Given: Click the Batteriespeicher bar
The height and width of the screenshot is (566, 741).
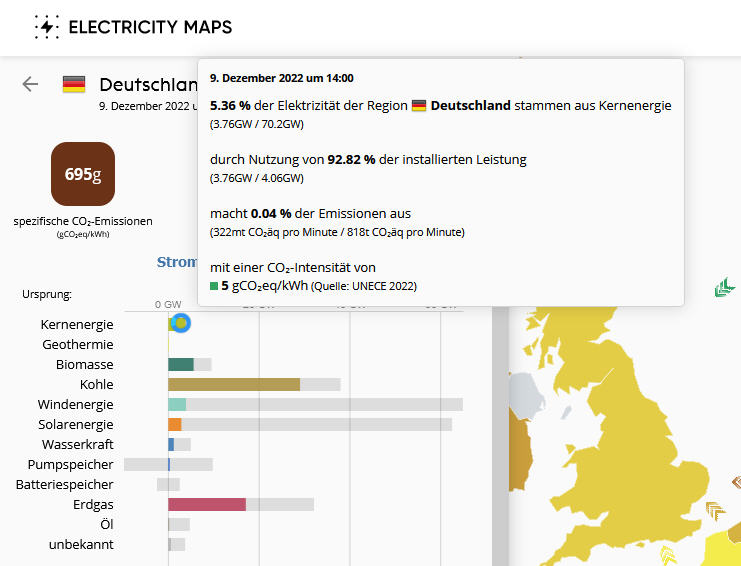Looking at the screenshot, I should (168, 484).
